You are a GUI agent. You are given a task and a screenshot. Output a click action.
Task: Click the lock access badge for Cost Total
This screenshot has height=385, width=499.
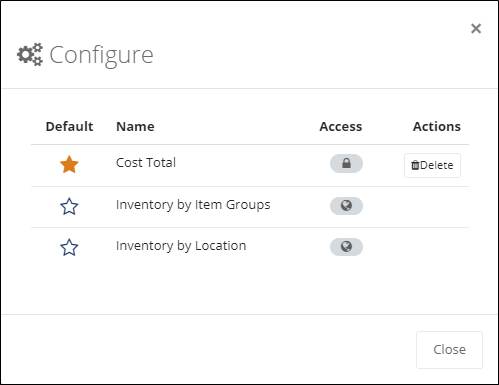346,163
